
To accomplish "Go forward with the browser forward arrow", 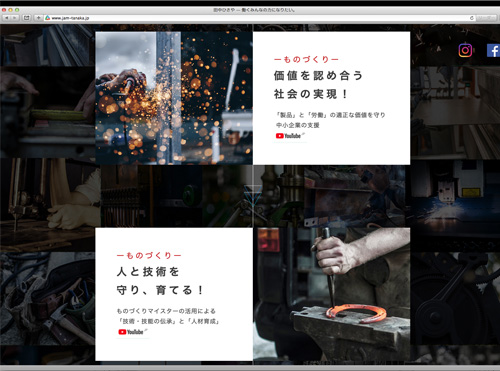I will (x=15, y=18).
